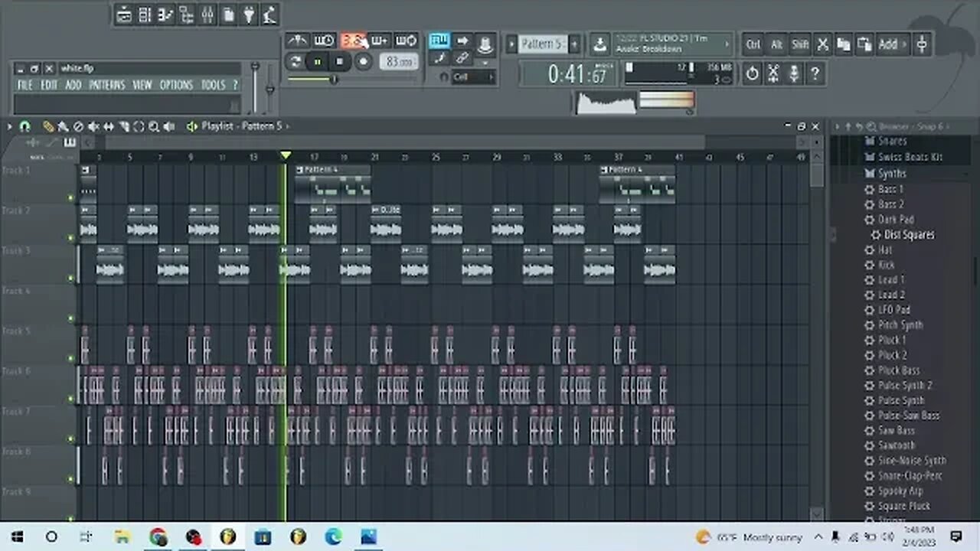
Task: Open the project files copy icon
Action: point(228,15)
